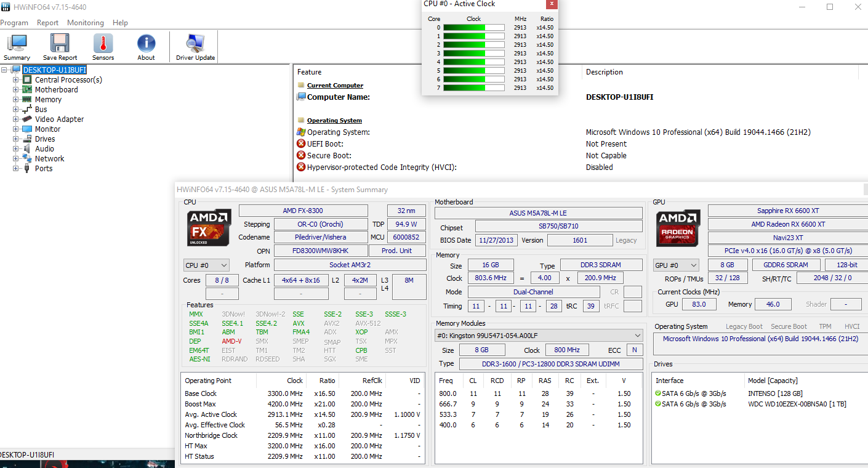Image resolution: width=868 pixels, height=468 pixels.
Task: Click the green check beside INTENSO drive
Action: [658, 393]
